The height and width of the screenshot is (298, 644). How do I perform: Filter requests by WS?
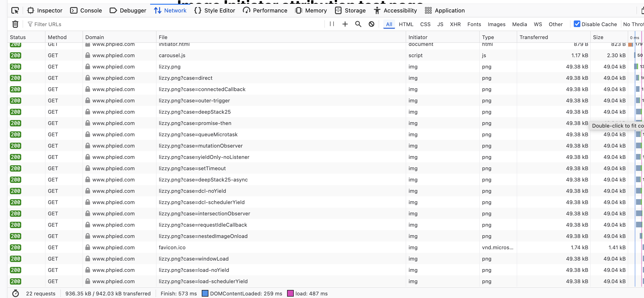click(x=538, y=24)
